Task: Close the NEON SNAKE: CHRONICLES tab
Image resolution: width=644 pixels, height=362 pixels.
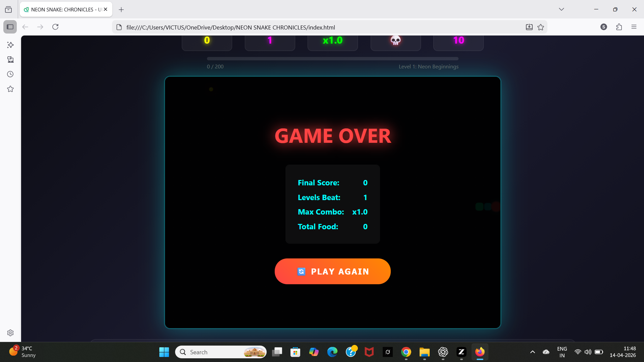Action: coord(106,9)
